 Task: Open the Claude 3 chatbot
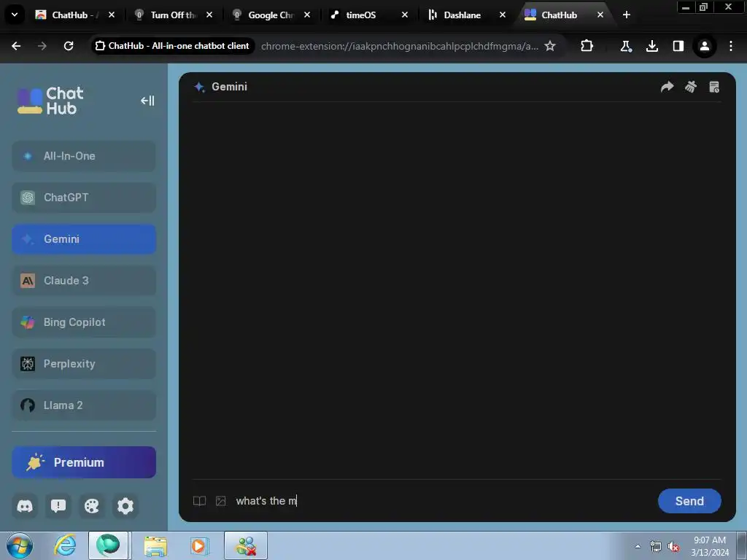[84, 281]
